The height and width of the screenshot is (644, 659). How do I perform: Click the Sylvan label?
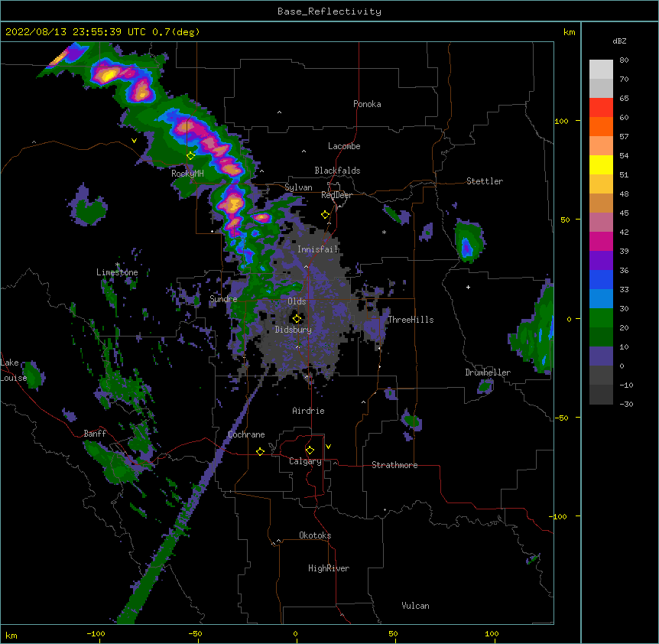pos(298,187)
